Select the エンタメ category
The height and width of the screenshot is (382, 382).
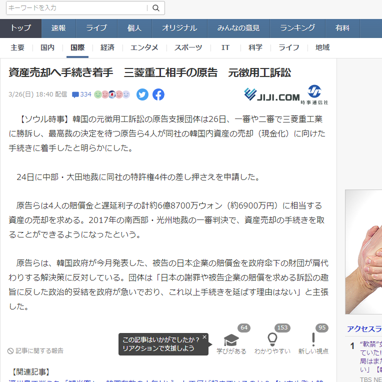coord(144,48)
